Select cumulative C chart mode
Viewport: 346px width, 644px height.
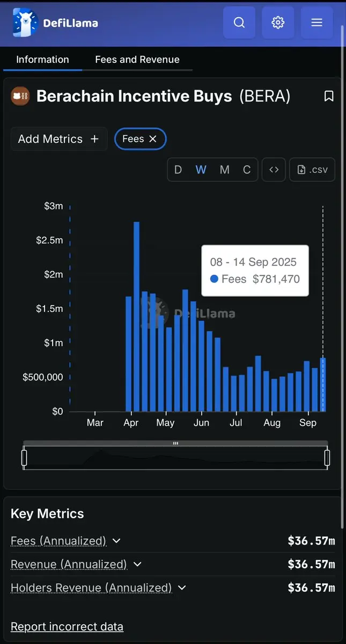[x=247, y=170]
